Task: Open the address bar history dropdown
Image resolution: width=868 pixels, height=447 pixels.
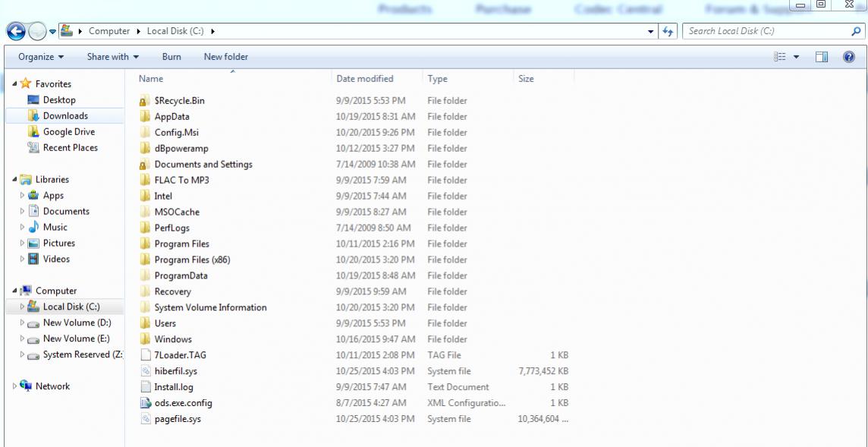Action: [651, 31]
